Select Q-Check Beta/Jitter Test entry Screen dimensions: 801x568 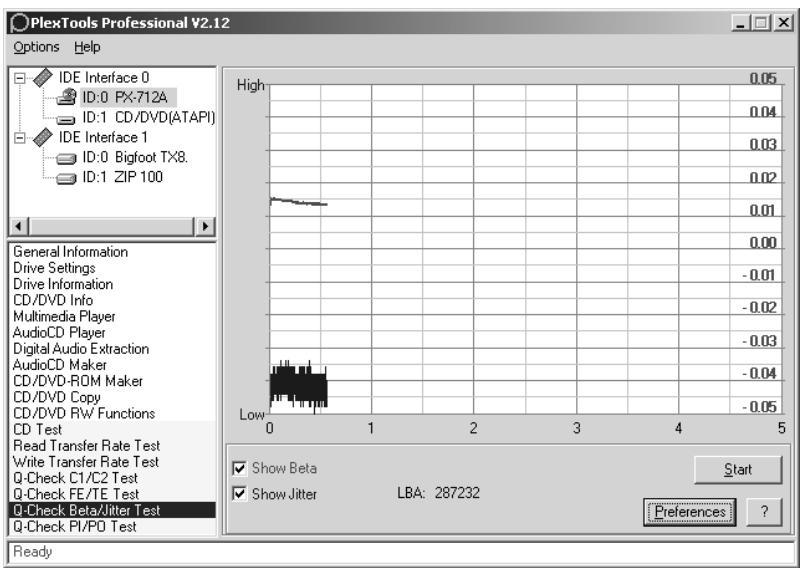[112, 510]
